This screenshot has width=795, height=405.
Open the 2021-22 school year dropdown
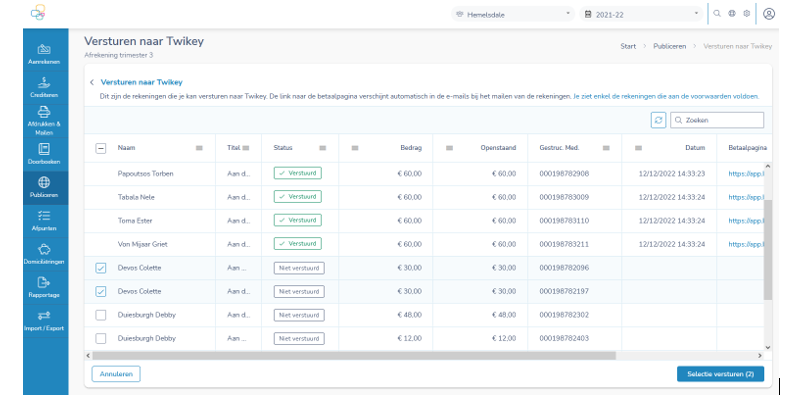pos(642,14)
